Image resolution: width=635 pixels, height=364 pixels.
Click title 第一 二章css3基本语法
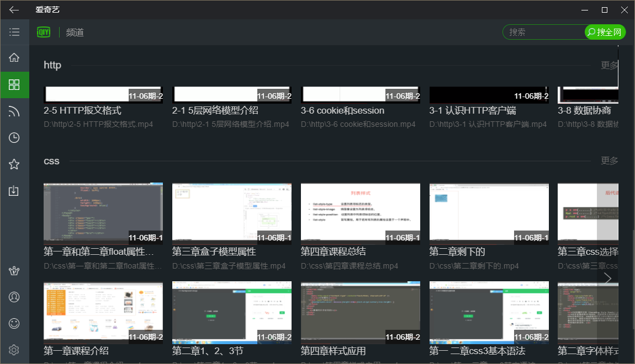[x=478, y=351]
